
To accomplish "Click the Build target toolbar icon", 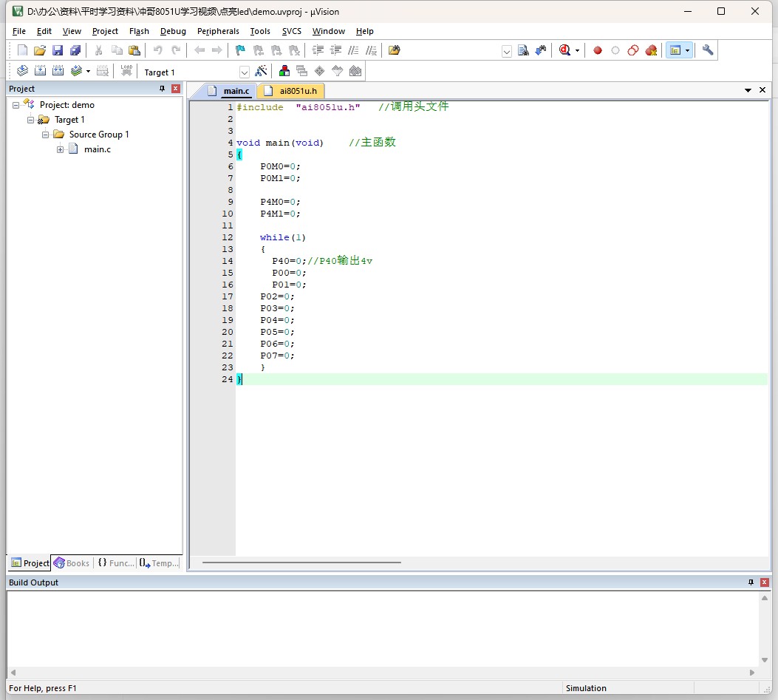I will [x=40, y=71].
